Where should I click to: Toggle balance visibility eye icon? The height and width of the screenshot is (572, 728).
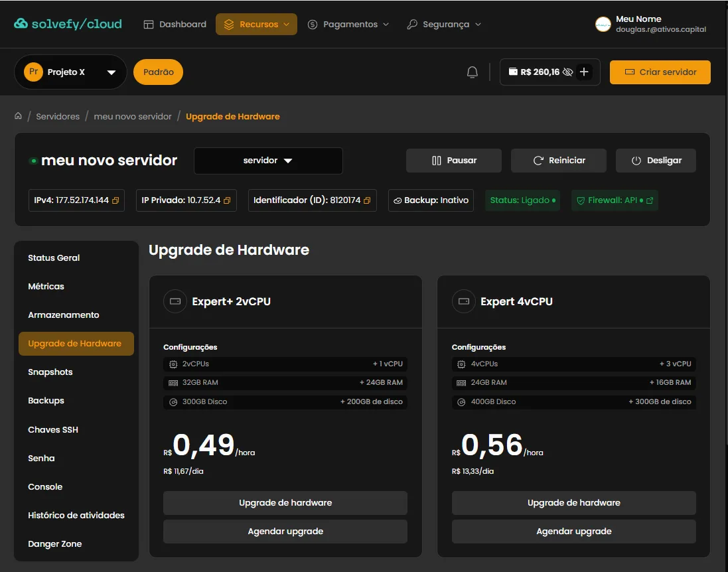[567, 72]
